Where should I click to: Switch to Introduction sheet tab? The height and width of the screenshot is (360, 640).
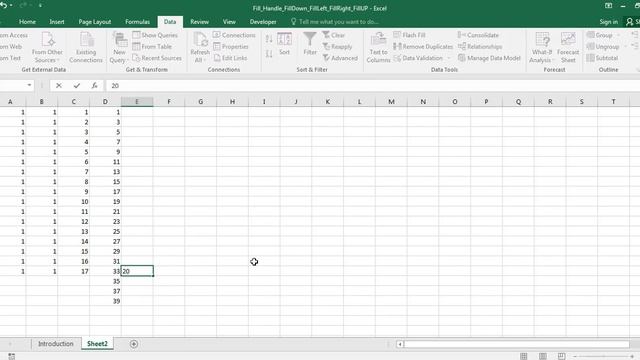(56, 344)
